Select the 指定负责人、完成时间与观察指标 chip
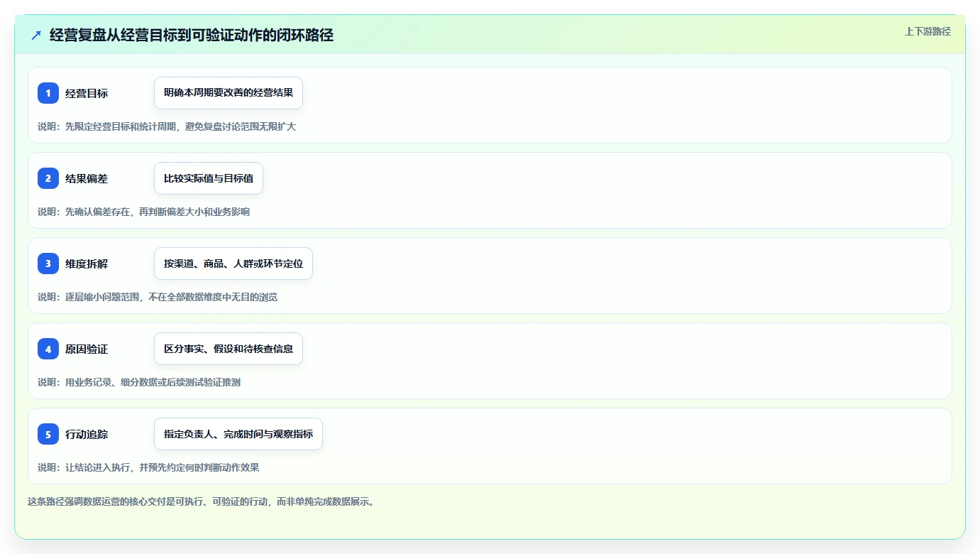 tap(238, 434)
